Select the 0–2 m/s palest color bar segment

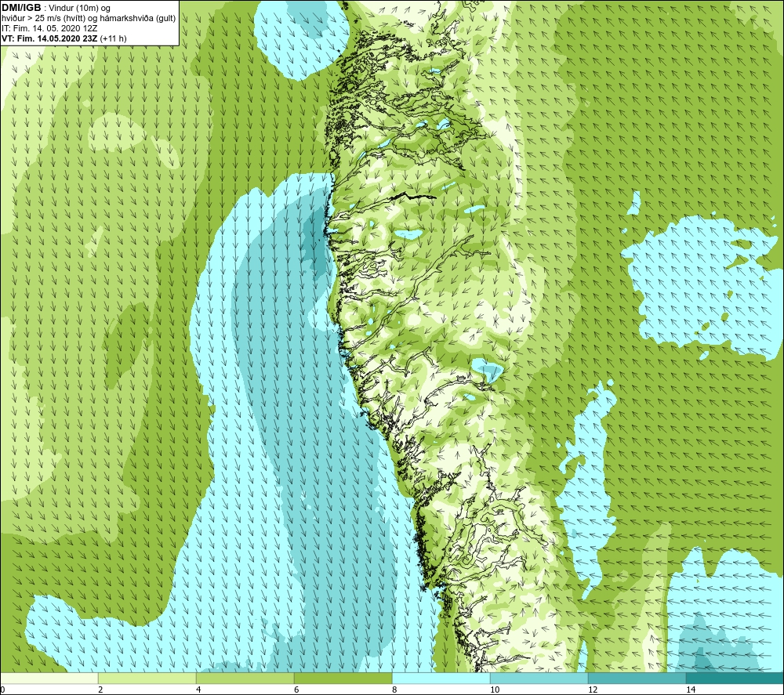click(x=49, y=678)
